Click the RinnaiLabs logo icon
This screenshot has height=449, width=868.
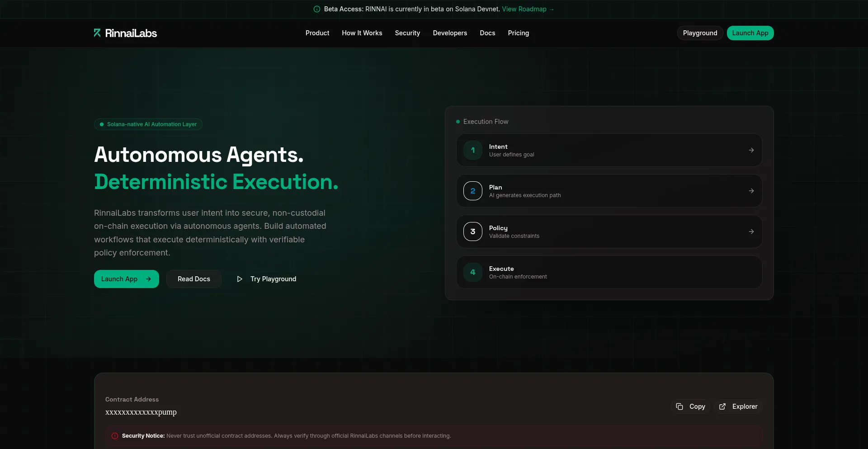point(97,33)
